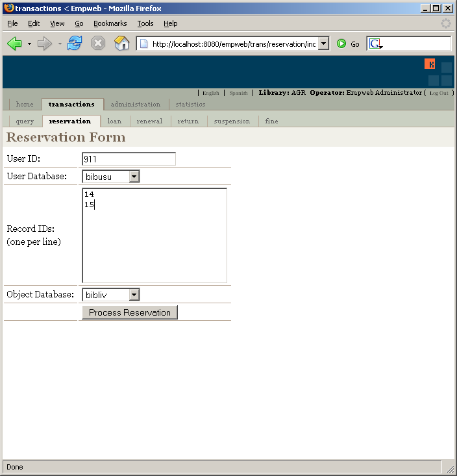Open Forward button history dropdown arrow

click(x=60, y=44)
